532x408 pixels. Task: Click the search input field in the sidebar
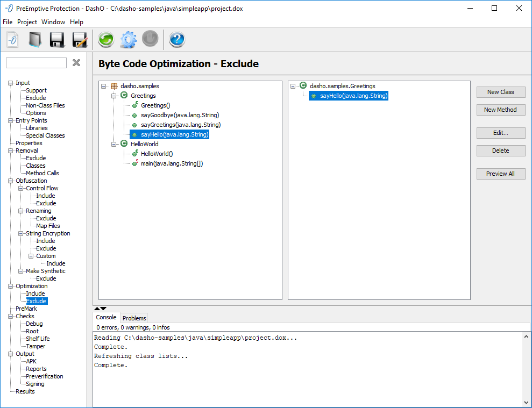[x=36, y=63]
